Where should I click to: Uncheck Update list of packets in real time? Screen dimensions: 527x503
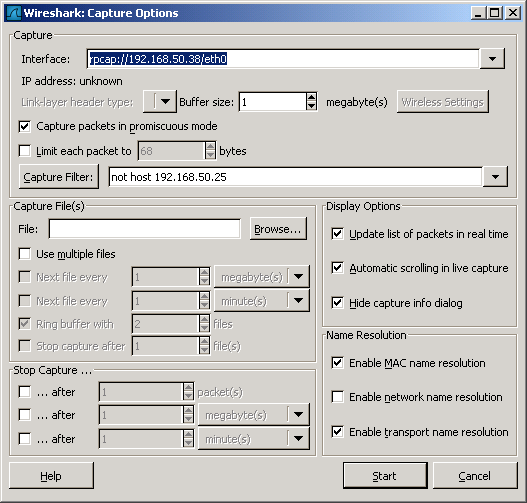(x=337, y=234)
